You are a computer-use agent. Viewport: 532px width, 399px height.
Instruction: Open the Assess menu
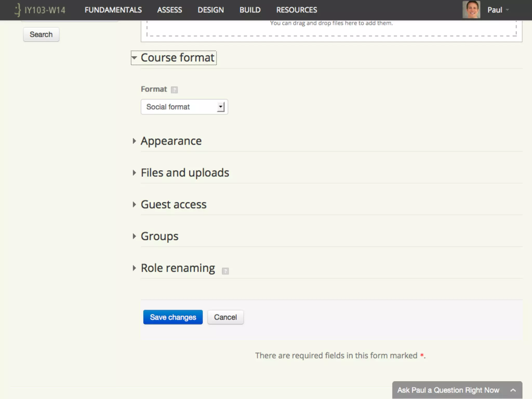169,10
